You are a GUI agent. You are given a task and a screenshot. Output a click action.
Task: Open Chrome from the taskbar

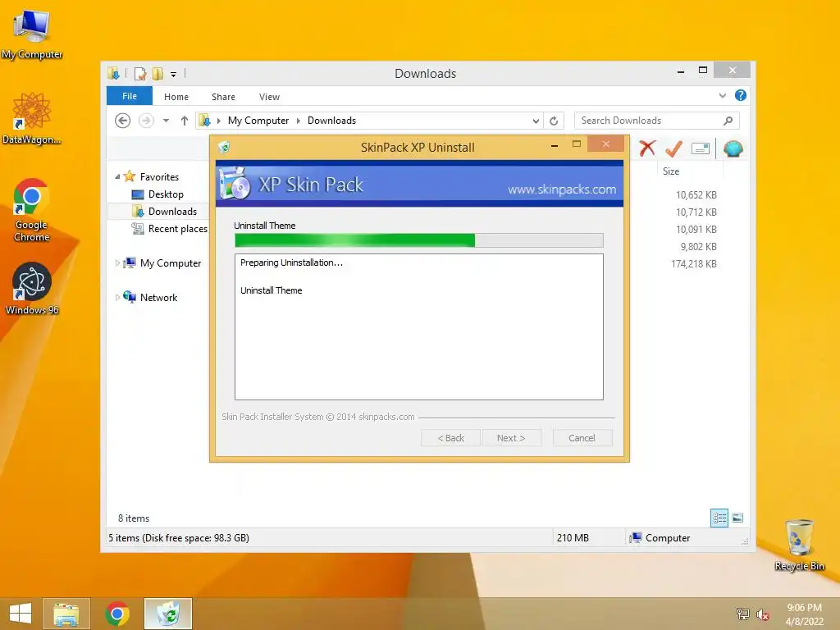117,614
